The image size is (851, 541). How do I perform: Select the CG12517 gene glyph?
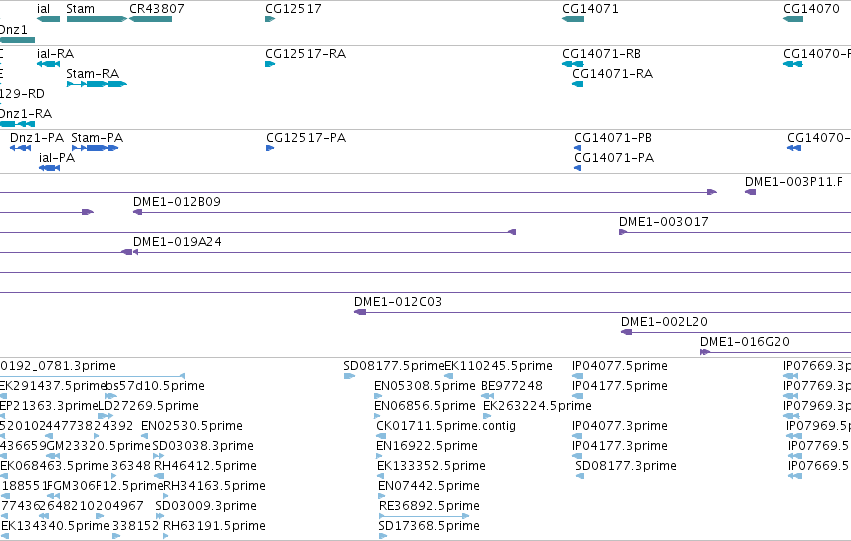click(x=270, y=19)
